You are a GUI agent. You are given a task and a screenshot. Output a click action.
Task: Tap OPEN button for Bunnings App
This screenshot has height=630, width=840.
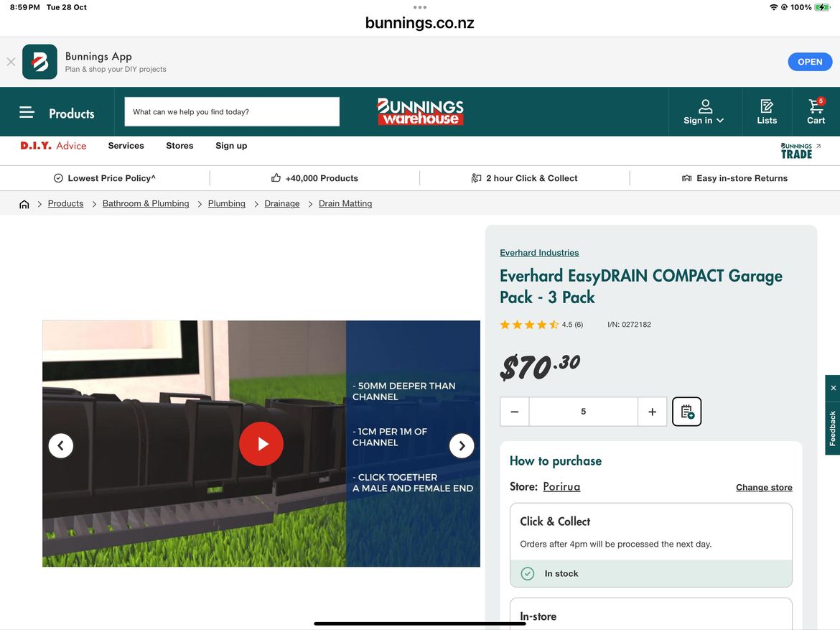coord(809,62)
